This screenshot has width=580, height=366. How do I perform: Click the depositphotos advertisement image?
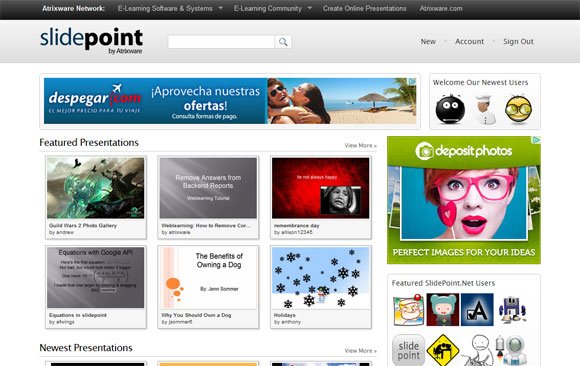coord(464,200)
